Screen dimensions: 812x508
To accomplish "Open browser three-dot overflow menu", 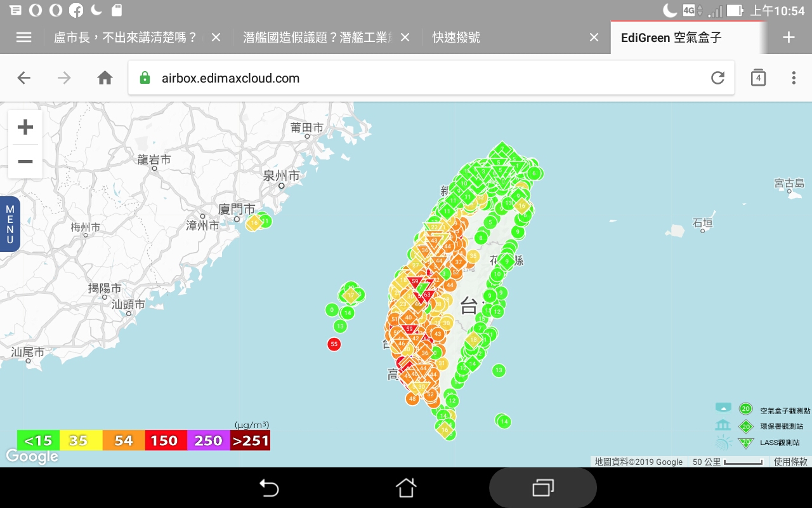I will click(794, 78).
